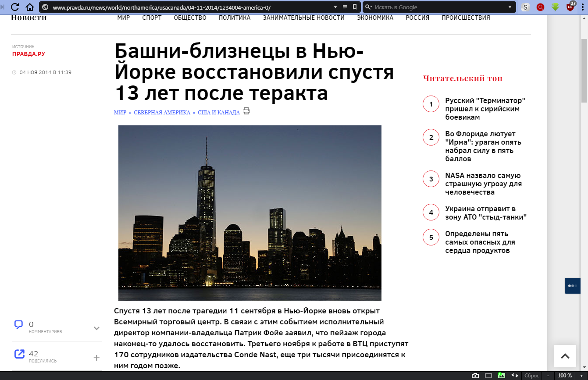Click the numbered circle 3 in reader top
The width and height of the screenshot is (588, 380).
point(431,179)
